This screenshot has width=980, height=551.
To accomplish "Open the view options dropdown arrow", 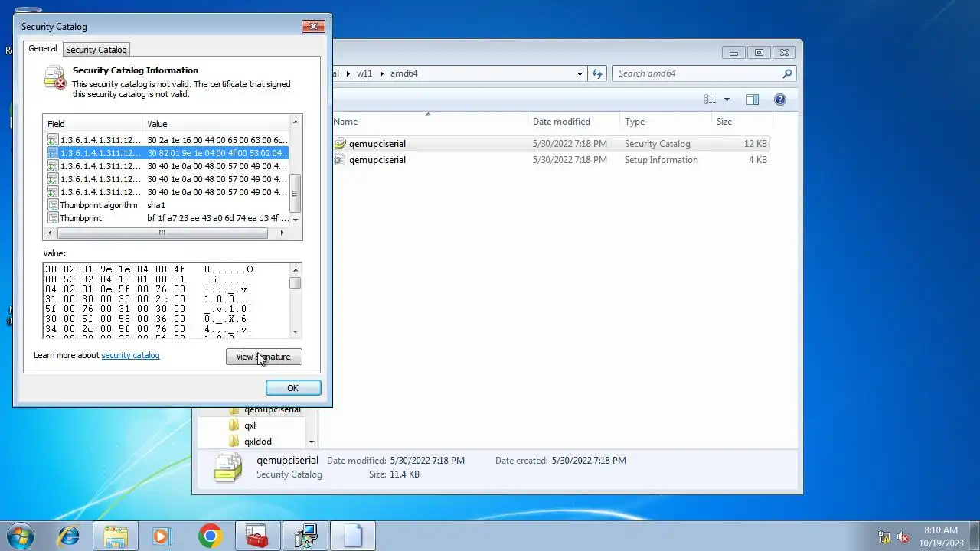I will pyautogui.click(x=727, y=99).
